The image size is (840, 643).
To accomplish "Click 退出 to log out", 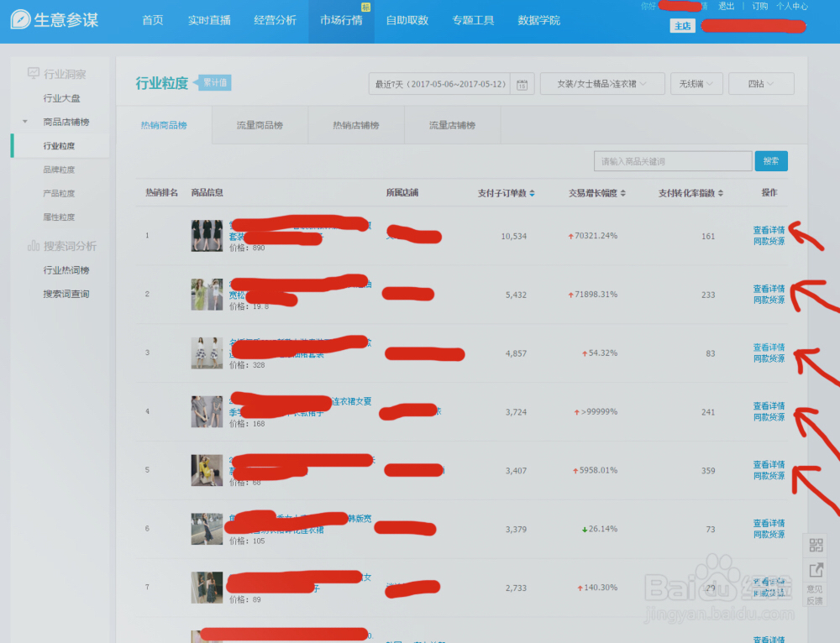I will [x=727, y=7].
